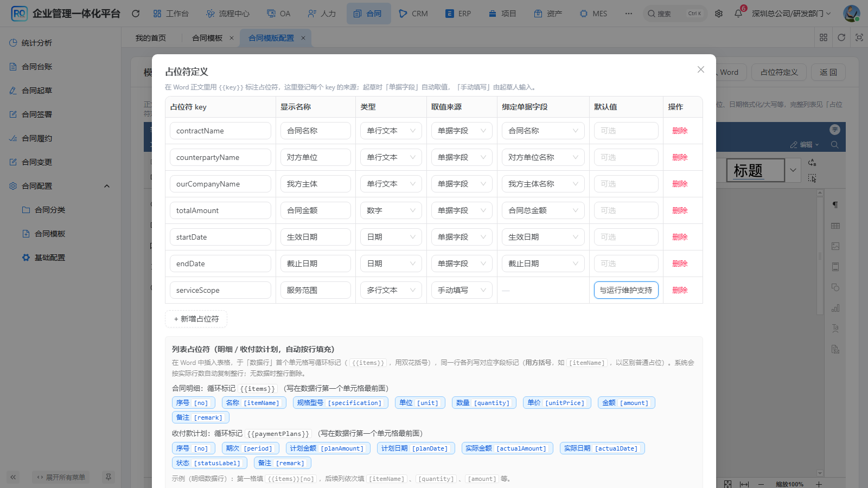
Task: Delete the endDate placeholder row
Action: pyautogui.click(x=680, y=264)
